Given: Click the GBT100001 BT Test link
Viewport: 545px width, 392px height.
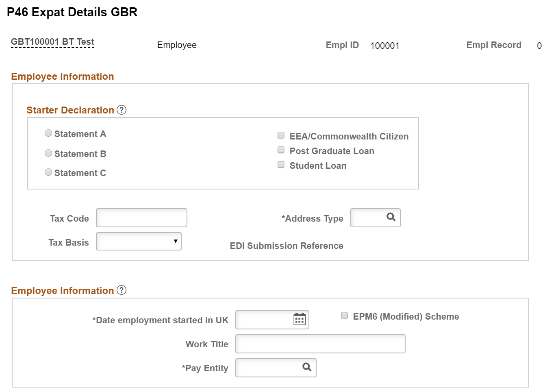Looking at the screenshot, I should click(52, 42).
